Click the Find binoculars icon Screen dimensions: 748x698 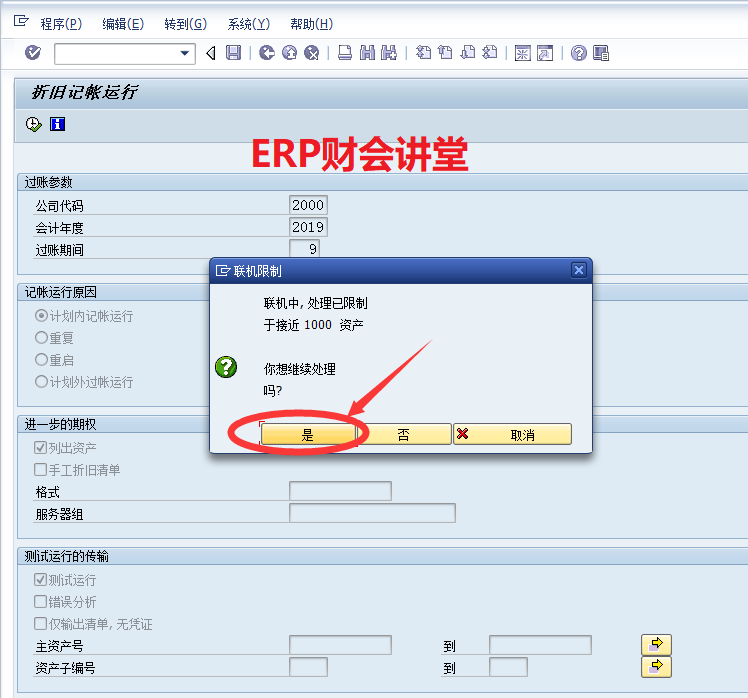tap(367, 53)
